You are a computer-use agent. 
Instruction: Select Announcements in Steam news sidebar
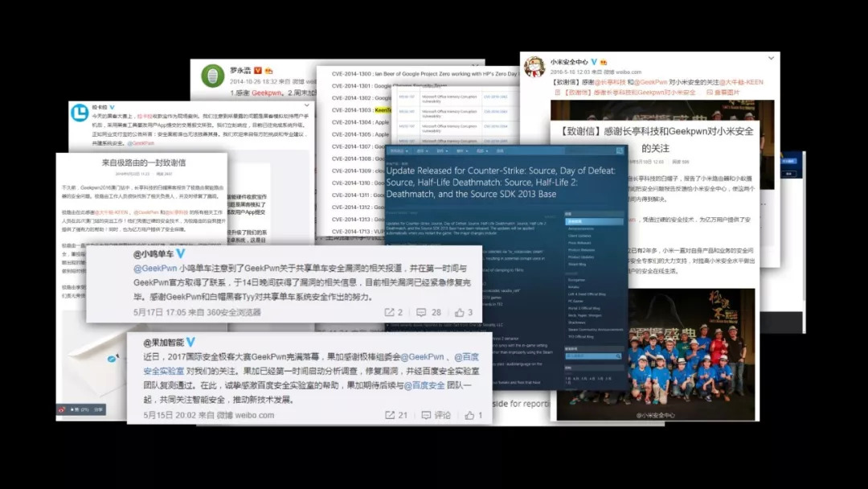[581, 228]
